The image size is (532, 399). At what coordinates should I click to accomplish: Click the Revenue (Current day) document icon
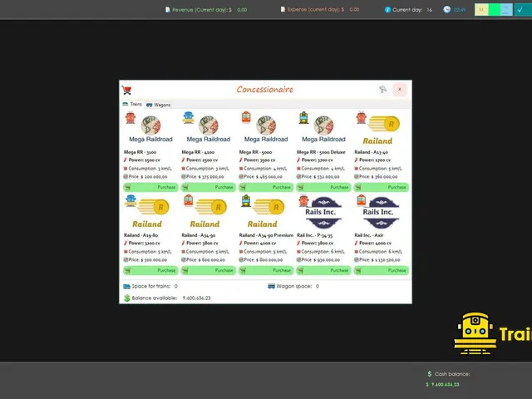[x=168, y=9]
